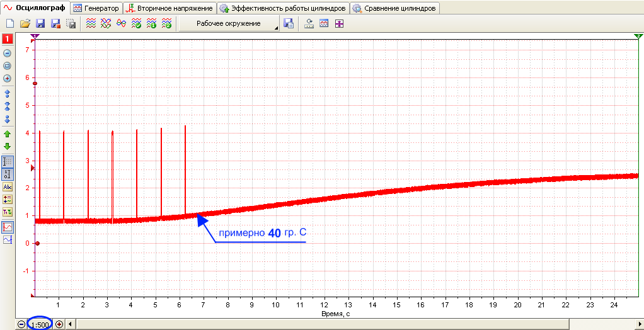This screenshot has height=330, width=644.
Task: Open the Сравнение цилиндров tab
Action: coord(394,8)
